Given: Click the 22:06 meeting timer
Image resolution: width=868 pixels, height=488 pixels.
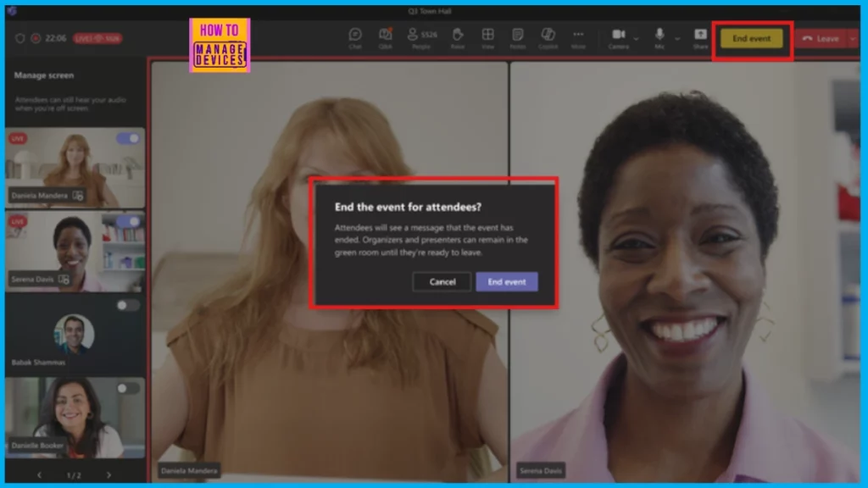Looking at the screenshot, I should click(x=55, y=38).
